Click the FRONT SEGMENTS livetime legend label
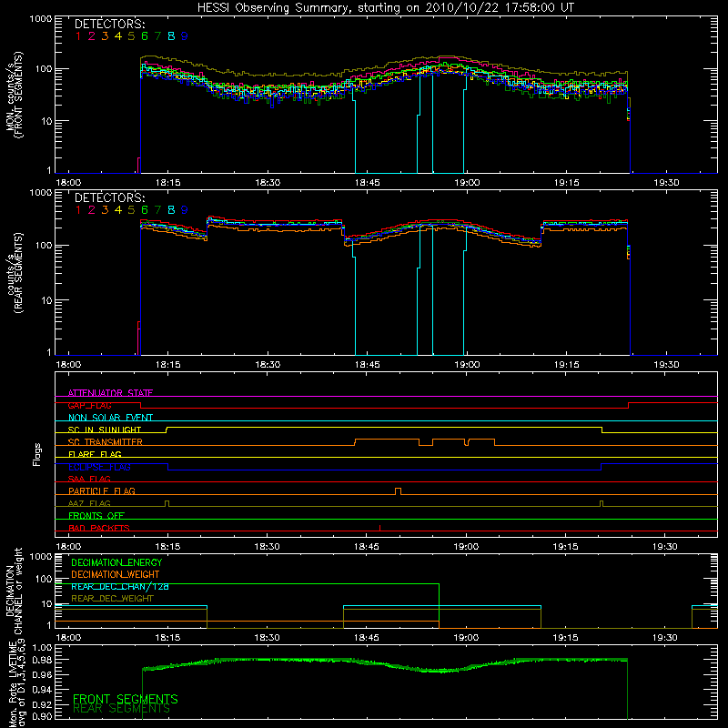Screen dimensions: 728x728 pyautogui.click(x=126, y=699)
